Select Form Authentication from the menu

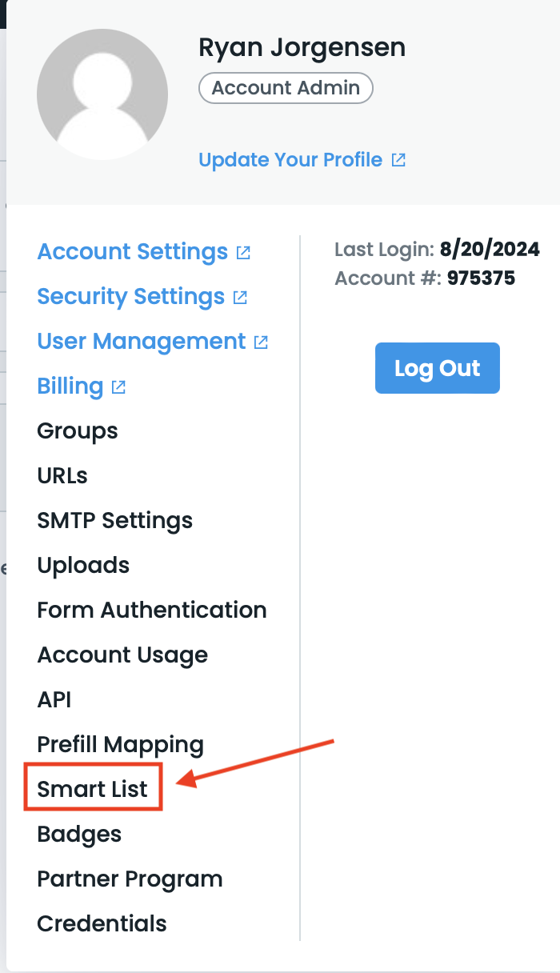click(x=152, y=610)
